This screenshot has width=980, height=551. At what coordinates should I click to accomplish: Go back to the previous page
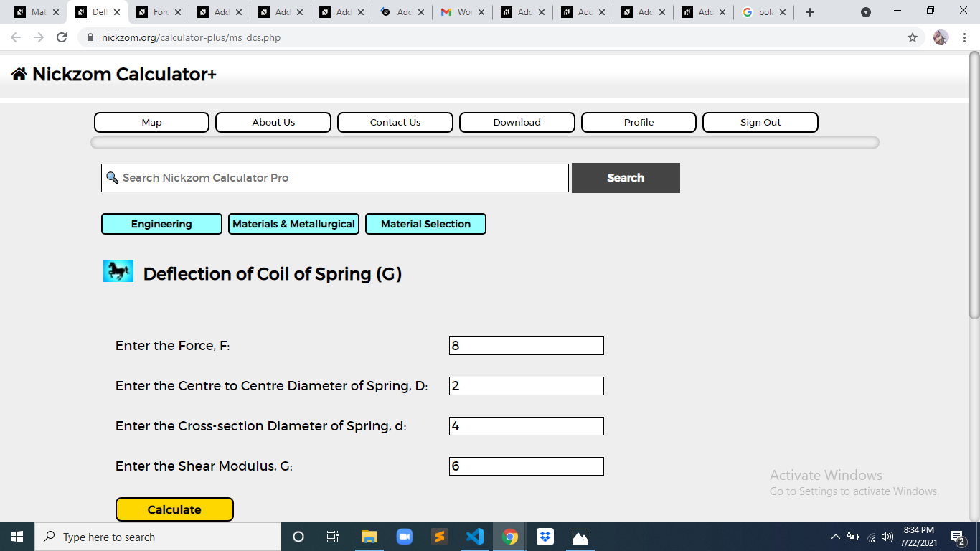tap(16, 37)
